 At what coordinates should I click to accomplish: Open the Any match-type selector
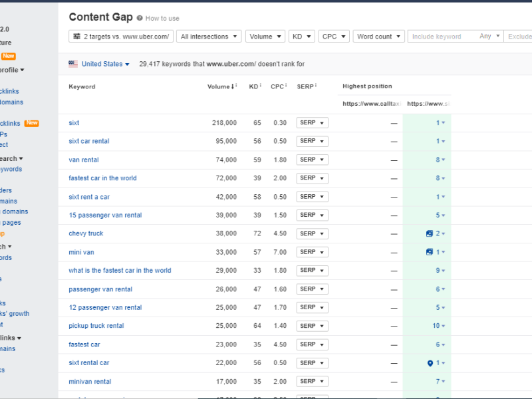point(489,37)
